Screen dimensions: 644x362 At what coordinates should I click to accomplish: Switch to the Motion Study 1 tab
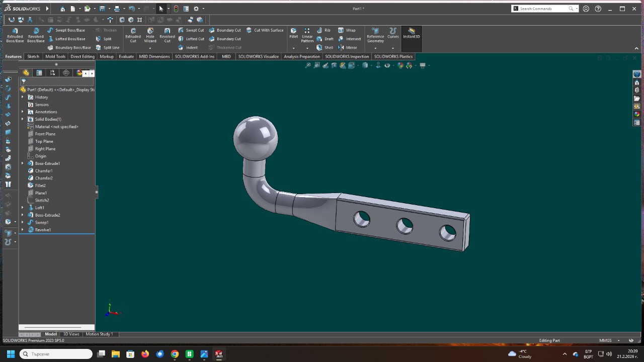(x=99, y=334)
